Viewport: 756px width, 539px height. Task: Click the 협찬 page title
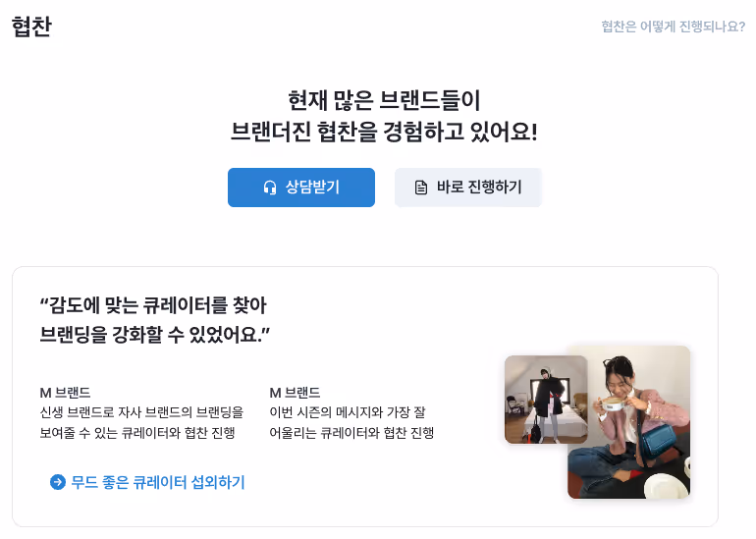(31, 27)
